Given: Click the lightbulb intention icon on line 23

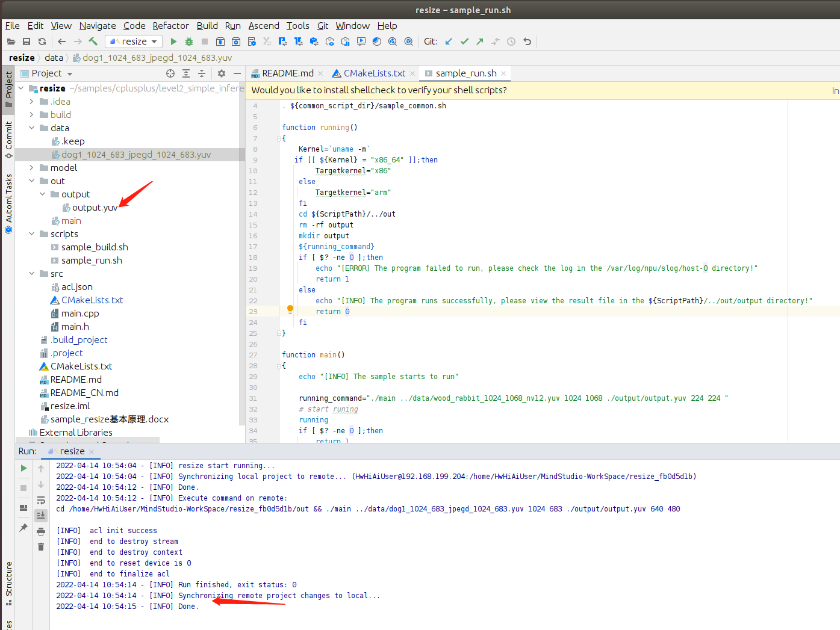Looking at the screenshot, I should (x=290, y=309).
